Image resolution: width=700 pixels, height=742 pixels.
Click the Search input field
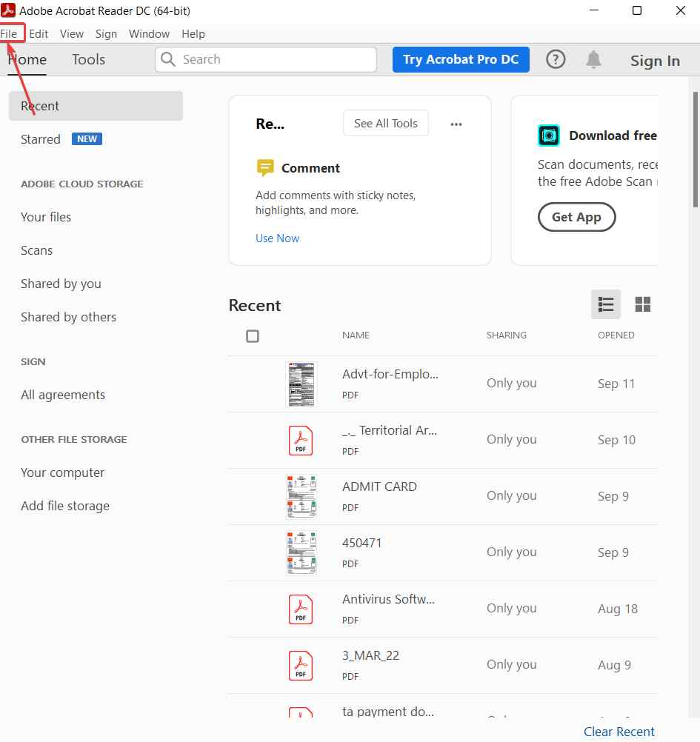[266, 60]
